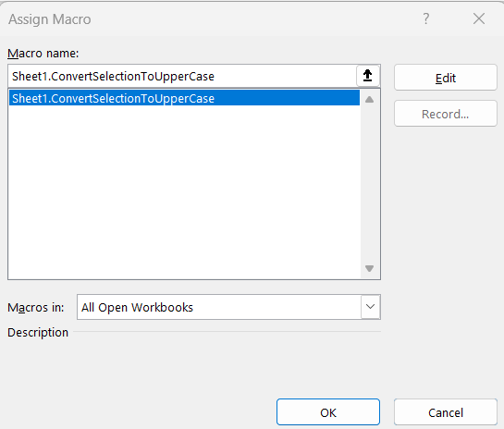Close the Assign Macro dialog
This screenshot has height=429, width=504.
coord(479,18)
